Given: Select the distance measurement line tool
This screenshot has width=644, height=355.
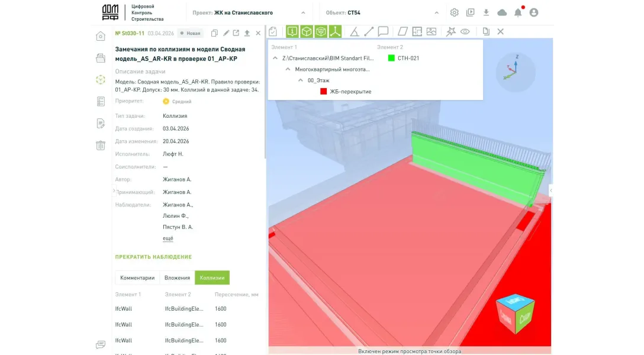Looking at the screenshot, I should pyautogui.click(x=369, y=31).
